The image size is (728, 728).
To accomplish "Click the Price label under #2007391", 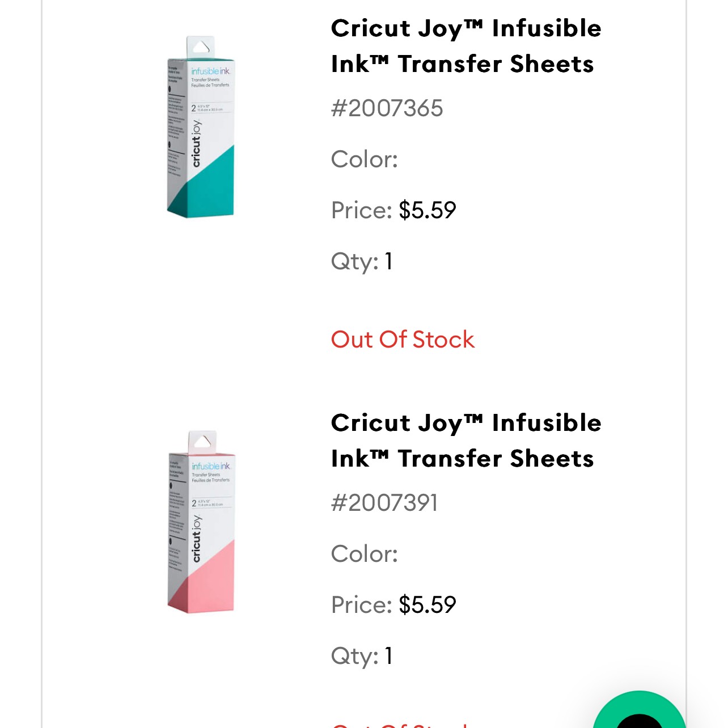I will click(x=362, y=604).
